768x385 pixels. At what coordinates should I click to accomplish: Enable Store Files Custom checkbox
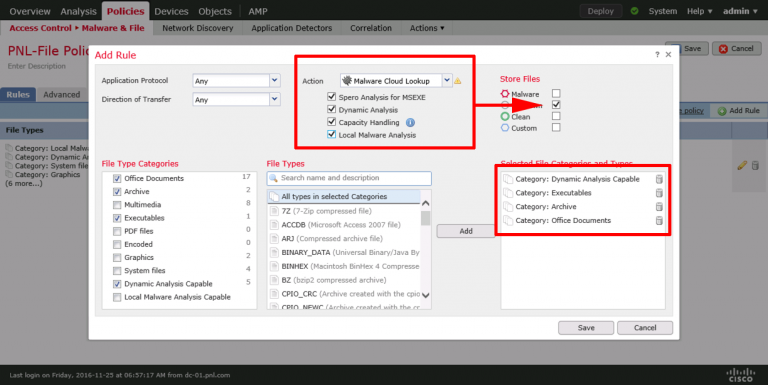pyautogui.click(x=556, y=127)
